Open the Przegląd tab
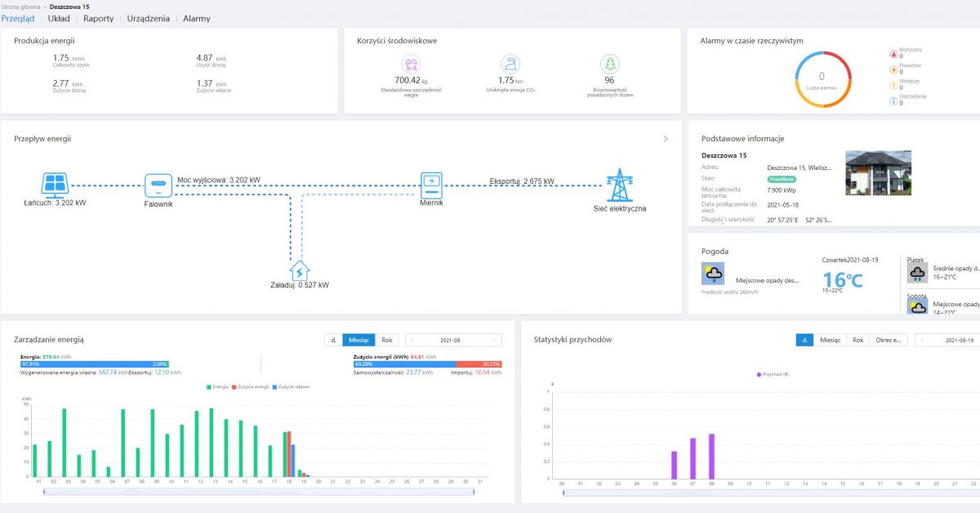This screenshot has width=980, height=513. point(18,18)
